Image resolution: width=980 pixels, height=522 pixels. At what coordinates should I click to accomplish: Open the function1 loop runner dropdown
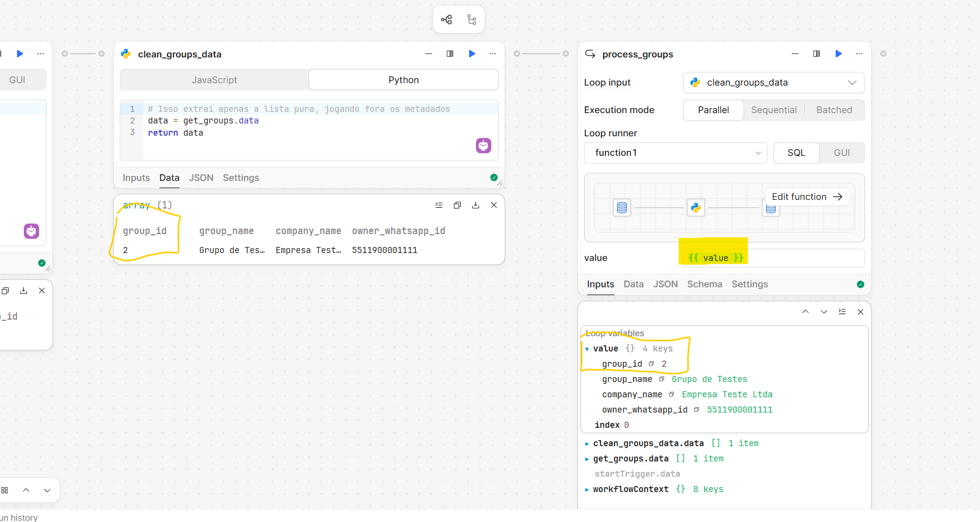[676, 153]
